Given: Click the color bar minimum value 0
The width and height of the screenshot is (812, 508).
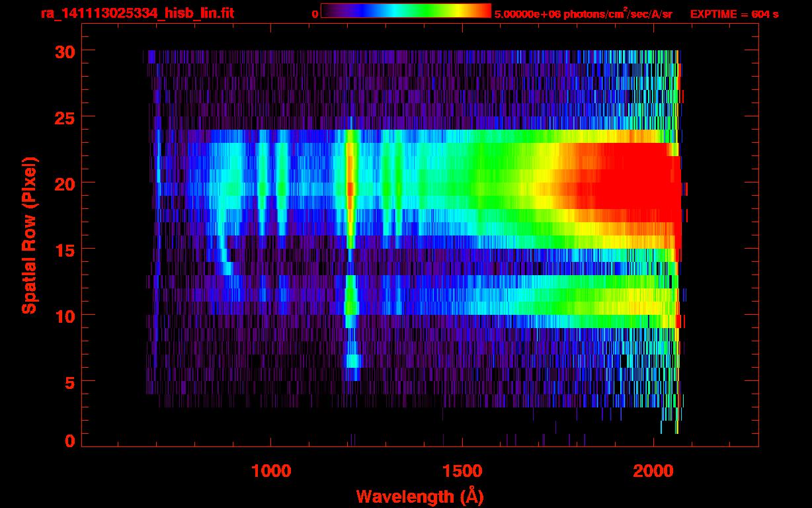Looking at the screenshot, I should 315,14.
